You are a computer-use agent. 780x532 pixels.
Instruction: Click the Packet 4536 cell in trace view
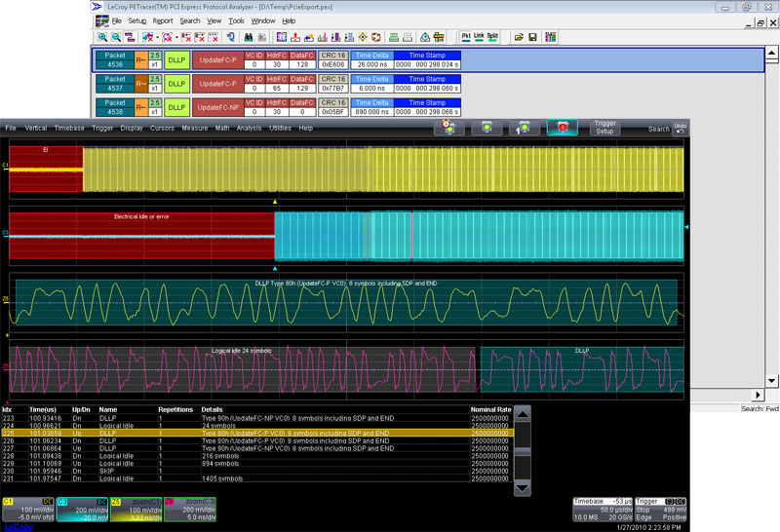[x=115, y=60]
